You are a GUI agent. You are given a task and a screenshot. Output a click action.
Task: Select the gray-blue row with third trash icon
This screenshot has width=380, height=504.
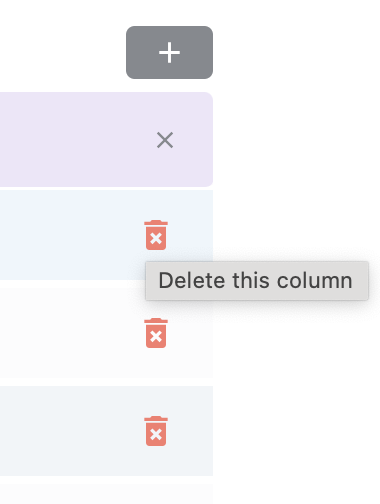[106, 431]
